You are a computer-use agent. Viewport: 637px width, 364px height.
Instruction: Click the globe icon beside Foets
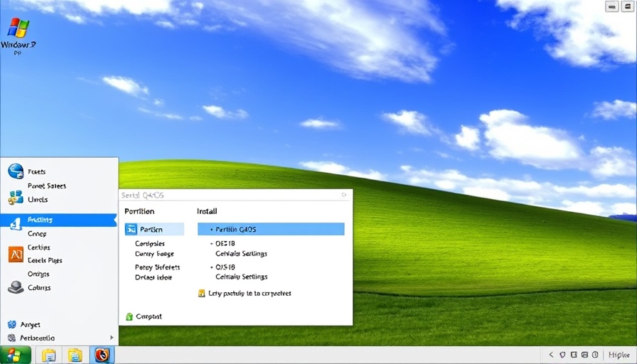[16, 171]
